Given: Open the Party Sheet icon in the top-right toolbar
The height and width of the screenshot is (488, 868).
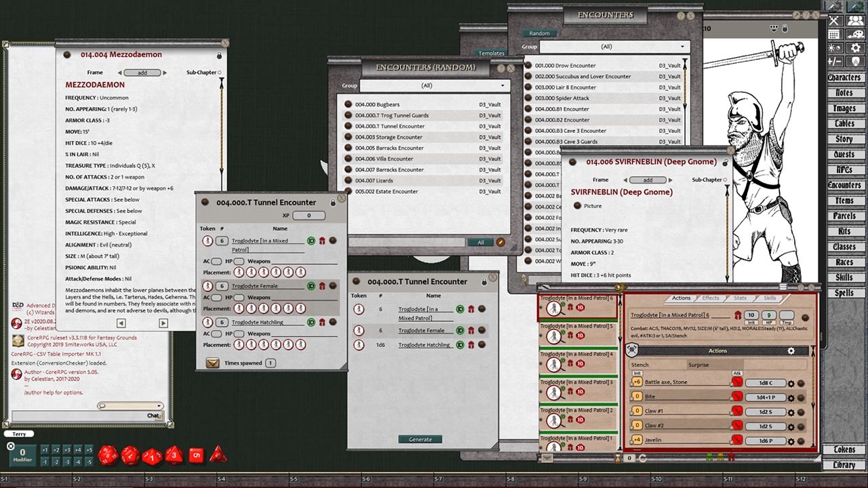Looking at the screenshot, I should coord(856,20).
